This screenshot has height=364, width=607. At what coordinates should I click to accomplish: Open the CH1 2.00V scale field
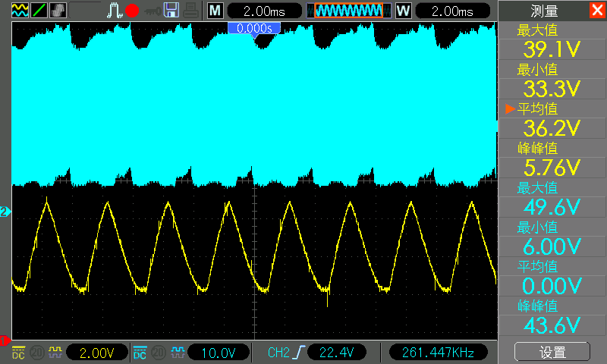(97, 353)
